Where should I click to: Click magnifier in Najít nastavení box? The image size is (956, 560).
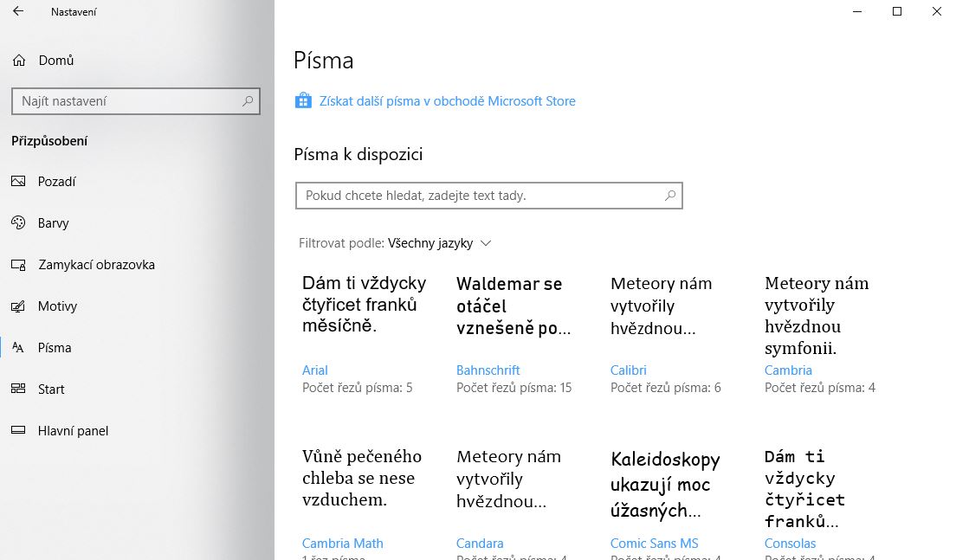(x=248, y=101)
